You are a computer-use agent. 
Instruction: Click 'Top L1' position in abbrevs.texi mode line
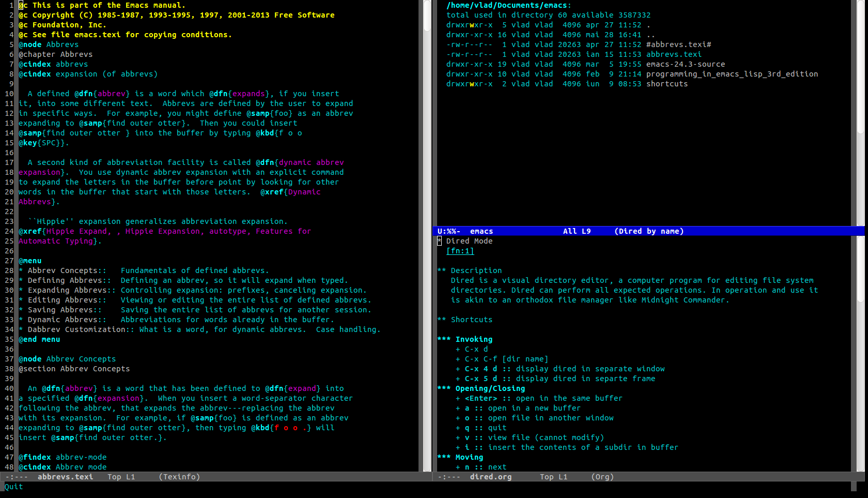121,477
